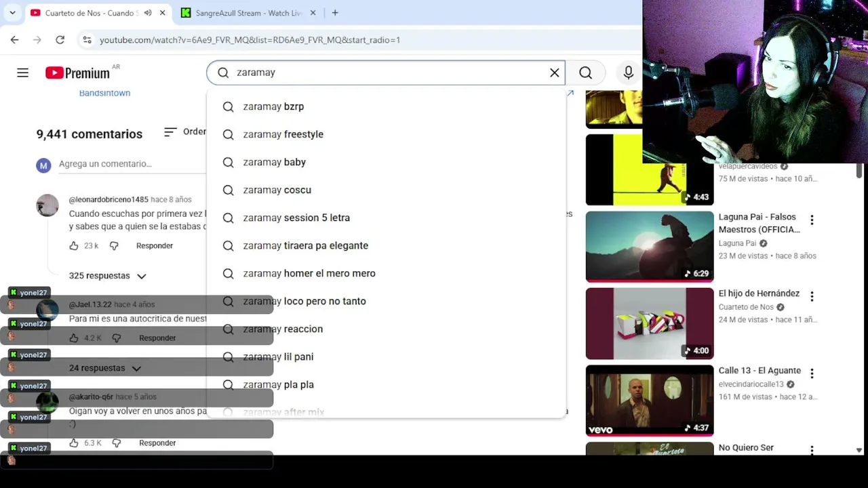Close the SangreAzull Stream tab

point(313,13)
